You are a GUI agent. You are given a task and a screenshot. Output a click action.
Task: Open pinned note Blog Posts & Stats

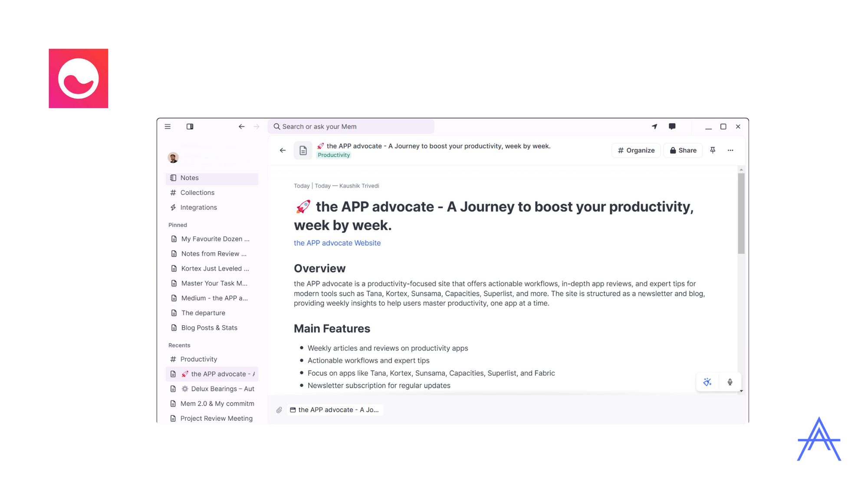tap(212, 328)
